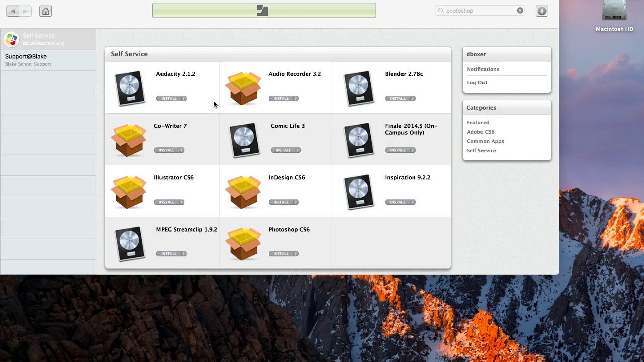644x362 pixels.
Task: Click the Audio Recorder 3.2 title
Action: tap(295, 74)
